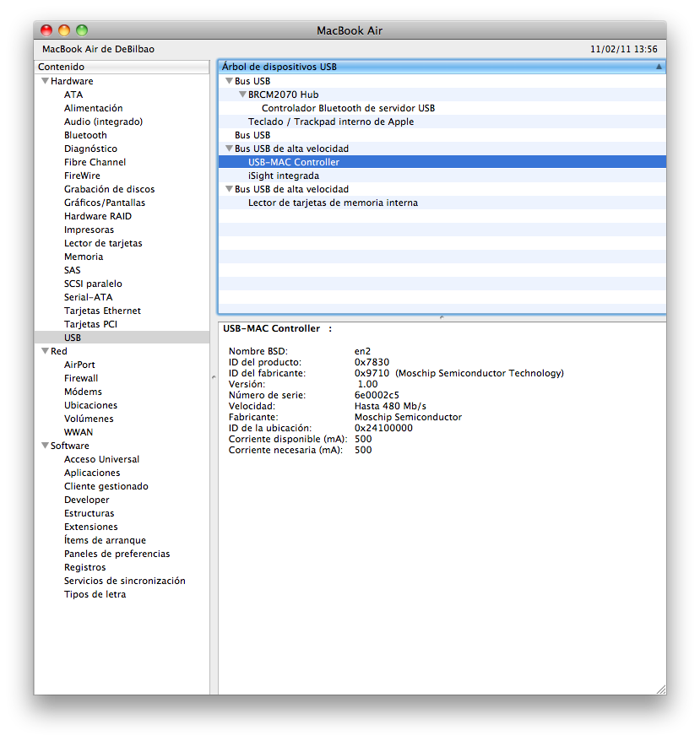Open Diagnóstico in the sidebar
This screenshot has width=700, height=741.
tap(91, 149)
